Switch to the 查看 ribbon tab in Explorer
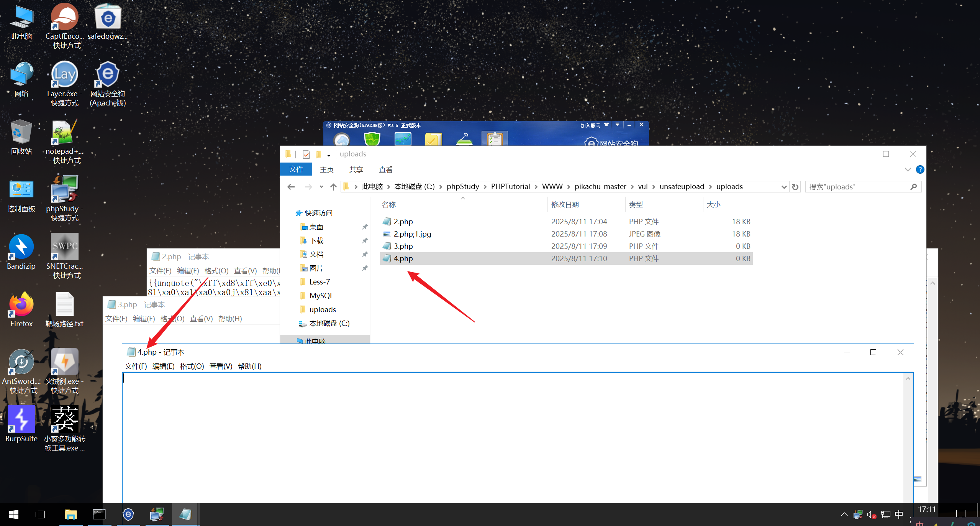The width and height of the screenshot is (980, 526). tap(385, 169)
